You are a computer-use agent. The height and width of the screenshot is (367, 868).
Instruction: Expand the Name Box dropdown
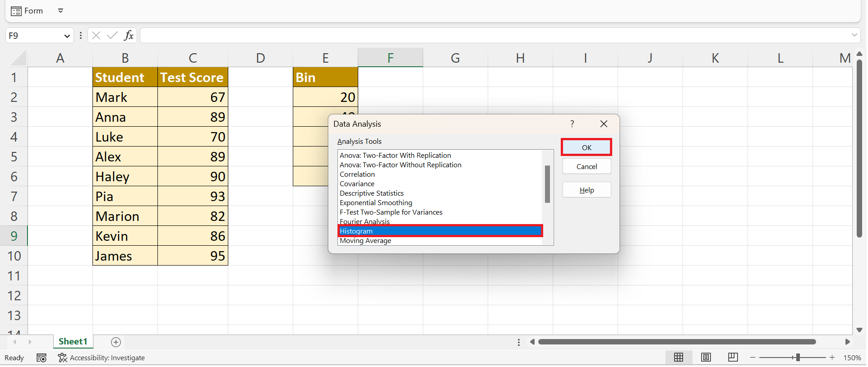(x=67, y=36)
